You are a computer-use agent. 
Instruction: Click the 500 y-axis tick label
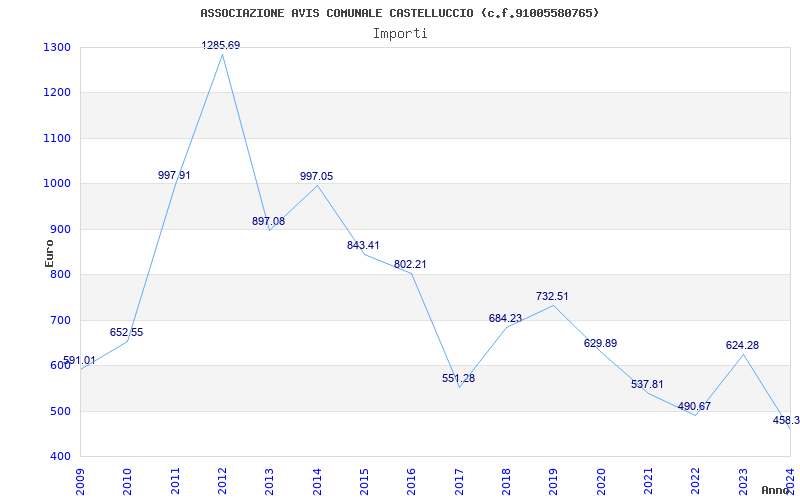point(61,411)
